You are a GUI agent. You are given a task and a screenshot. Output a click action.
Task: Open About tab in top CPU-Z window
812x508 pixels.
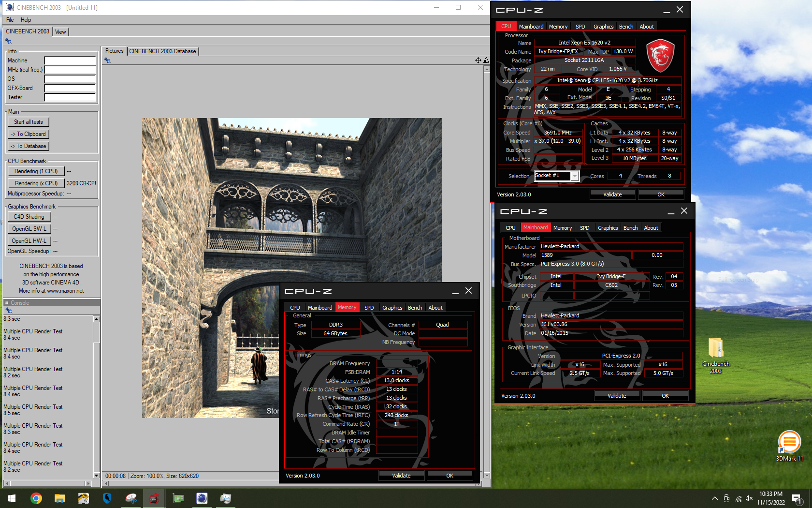(x=647, y=27)
